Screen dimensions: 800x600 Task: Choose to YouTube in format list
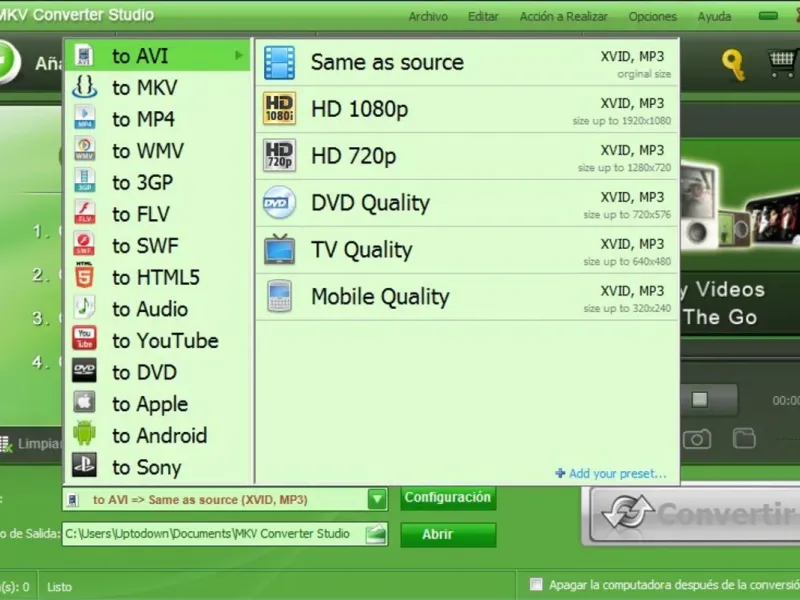click(158, 340)
